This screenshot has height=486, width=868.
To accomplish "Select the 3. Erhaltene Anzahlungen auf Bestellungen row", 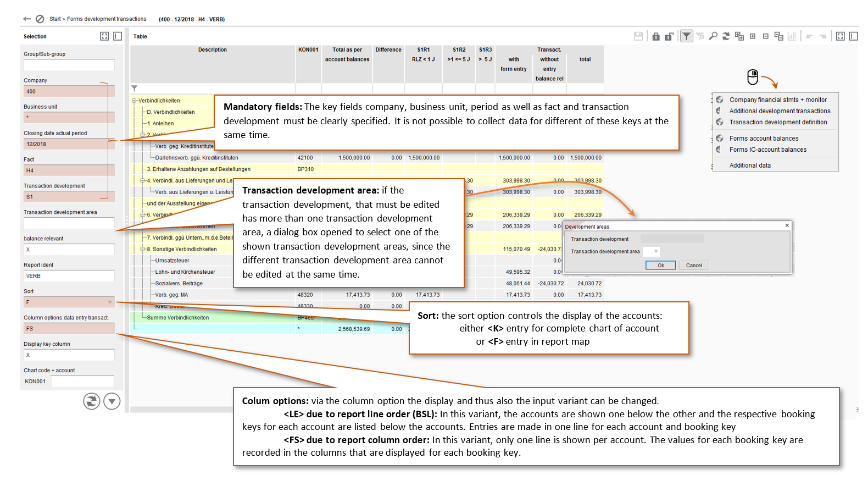I will click(367, 169).
